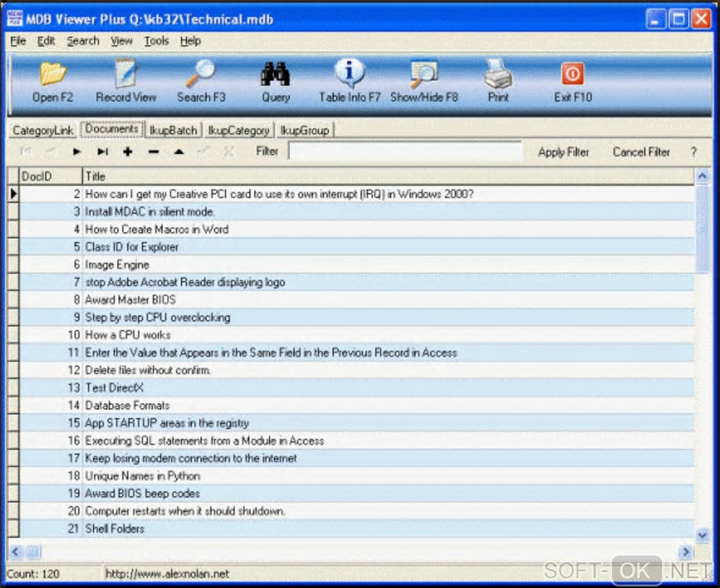
Task: Select row 'Database Formats'
Action: pos(356,405)
